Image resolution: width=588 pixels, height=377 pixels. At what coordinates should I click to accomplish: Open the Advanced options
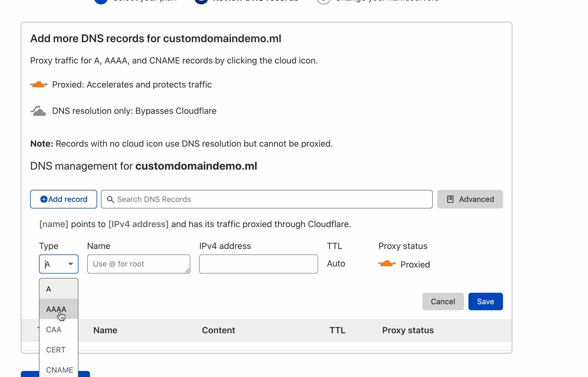coord(470,199)
